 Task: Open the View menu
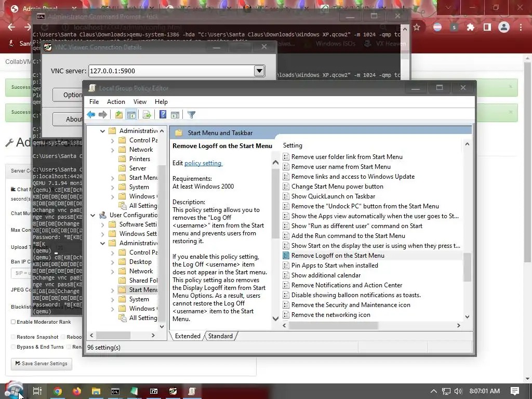[x=140, y=102]
